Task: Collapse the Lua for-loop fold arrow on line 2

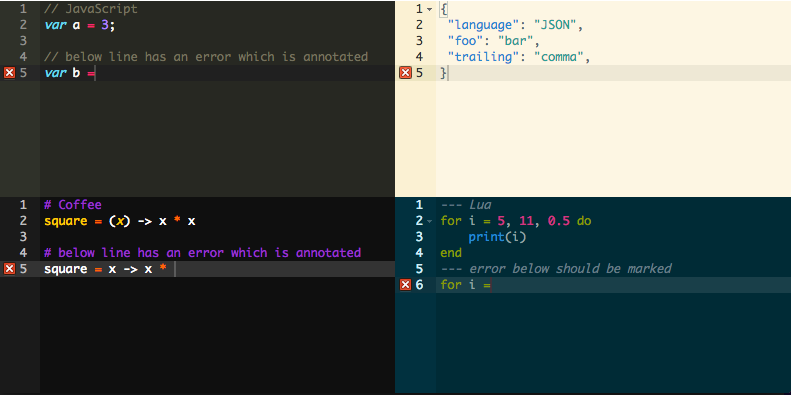Action: (x=429, y=221)
